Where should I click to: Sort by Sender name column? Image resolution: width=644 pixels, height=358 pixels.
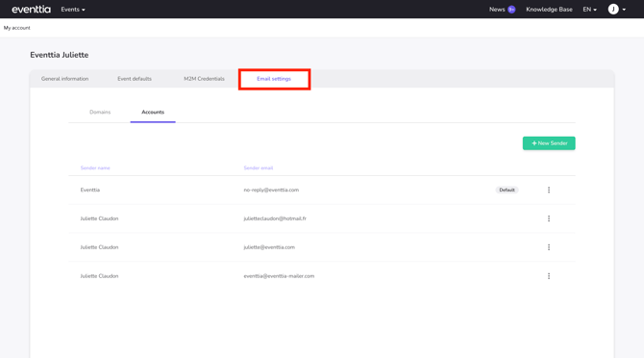[x=95, y=167]
